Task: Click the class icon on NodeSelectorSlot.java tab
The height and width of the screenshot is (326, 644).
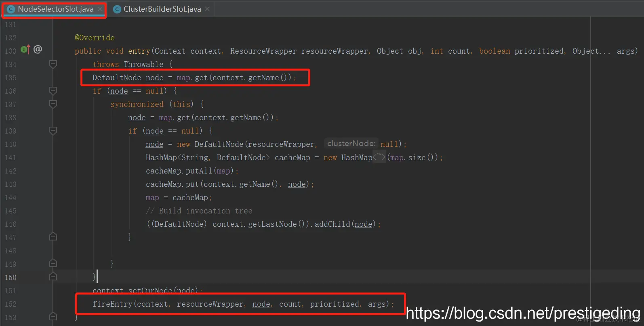Action: point(11,9)
